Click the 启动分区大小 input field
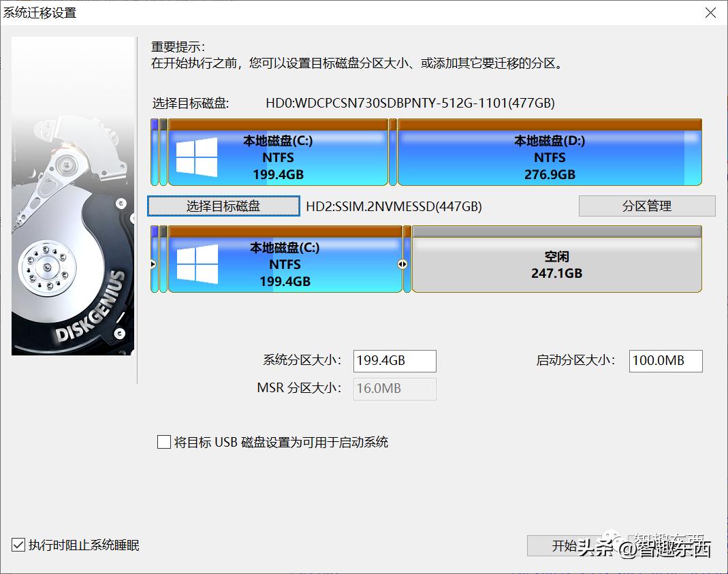 [x=665, y=361]
